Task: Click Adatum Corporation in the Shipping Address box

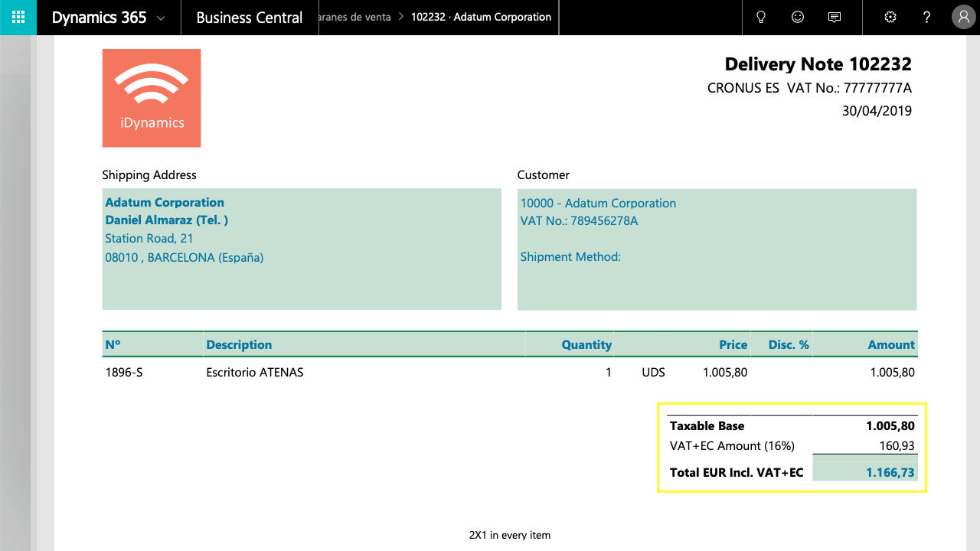Action: pos(165,202)
